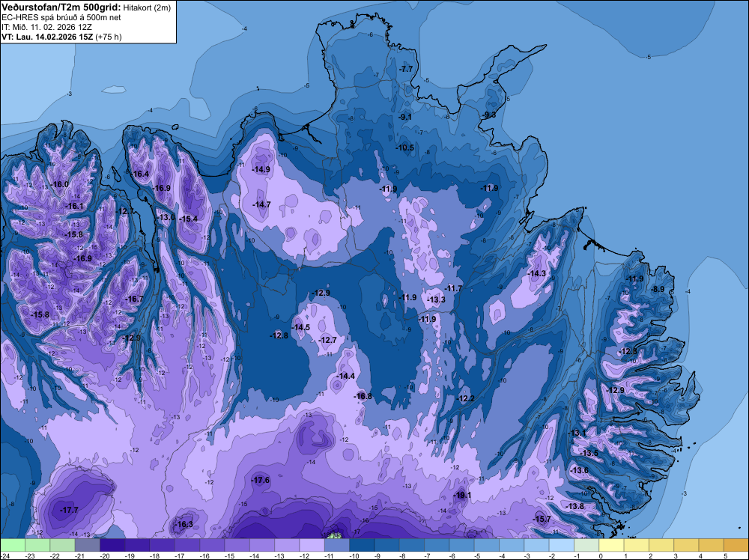Pick the -1 pale green-white legend swatch
This screenshot has width=749, height=560.
tap(586, 545)
